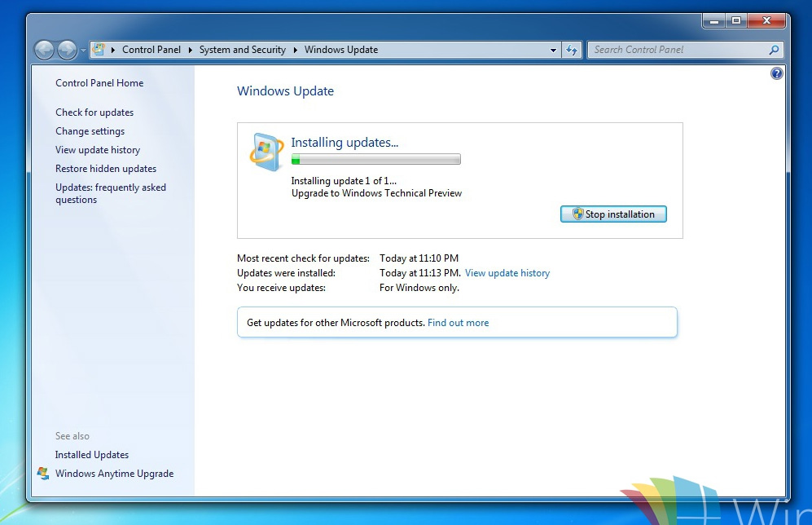Open the address bar history dropdown
Image resolution: width=812 pixels, height=525 pixels.
pos(553,51)
